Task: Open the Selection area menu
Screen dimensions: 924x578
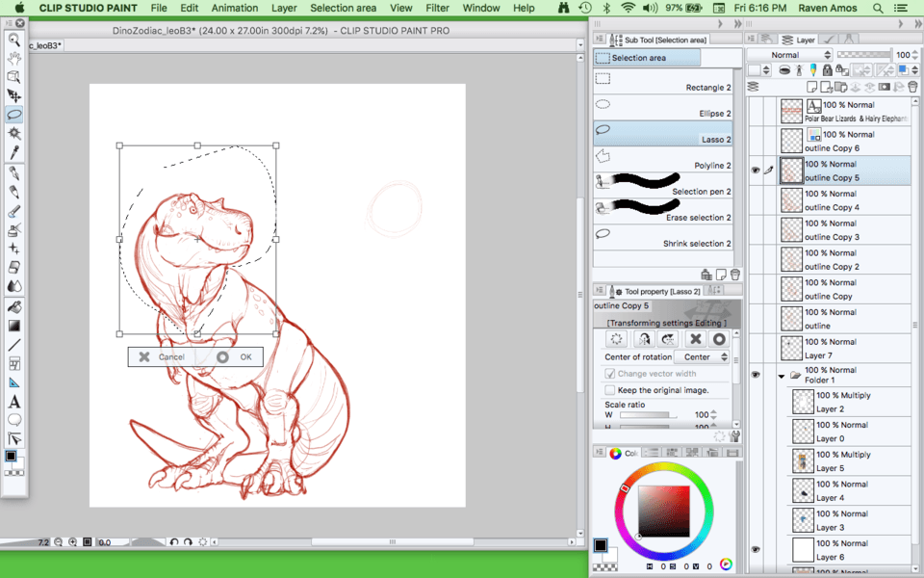Action: tap(343, 8)
